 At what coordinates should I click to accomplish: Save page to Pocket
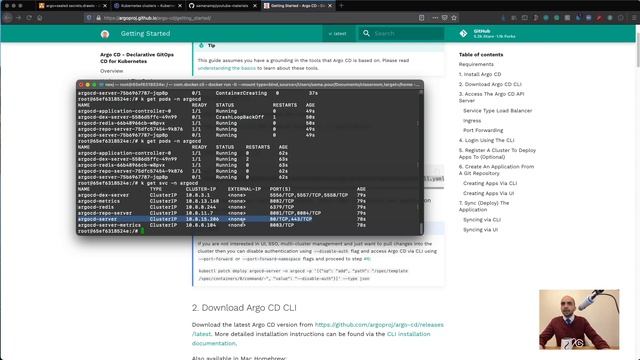click(444, 18)
